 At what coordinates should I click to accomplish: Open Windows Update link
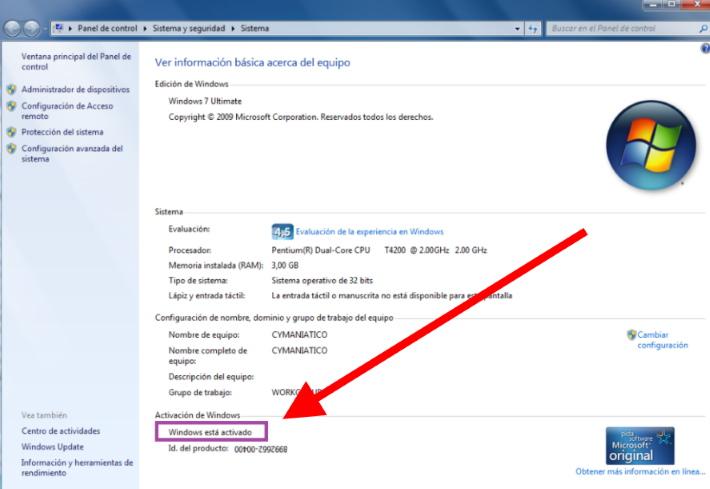click(53, 446)
